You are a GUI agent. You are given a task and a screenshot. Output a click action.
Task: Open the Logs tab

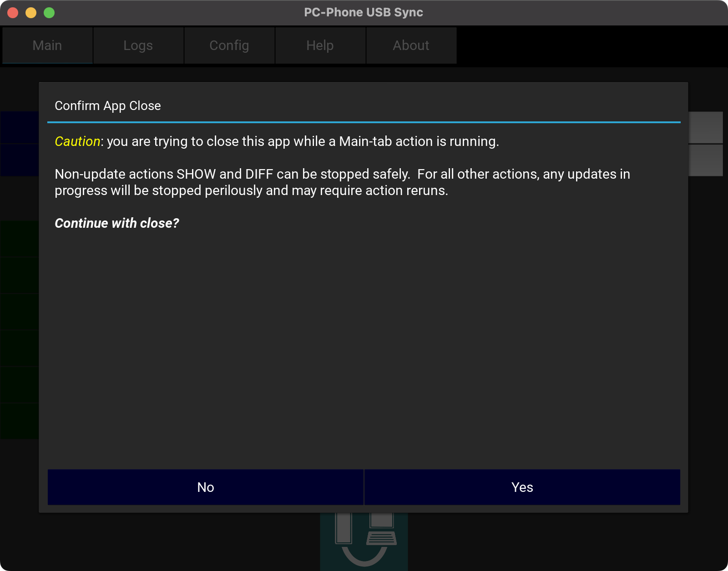point(138,45)
